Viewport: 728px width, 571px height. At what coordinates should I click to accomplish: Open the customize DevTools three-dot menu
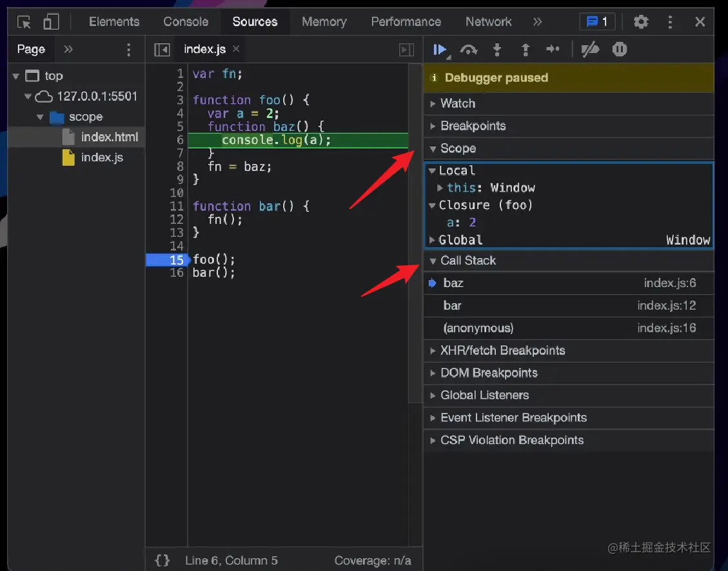(x=669, y=22)
